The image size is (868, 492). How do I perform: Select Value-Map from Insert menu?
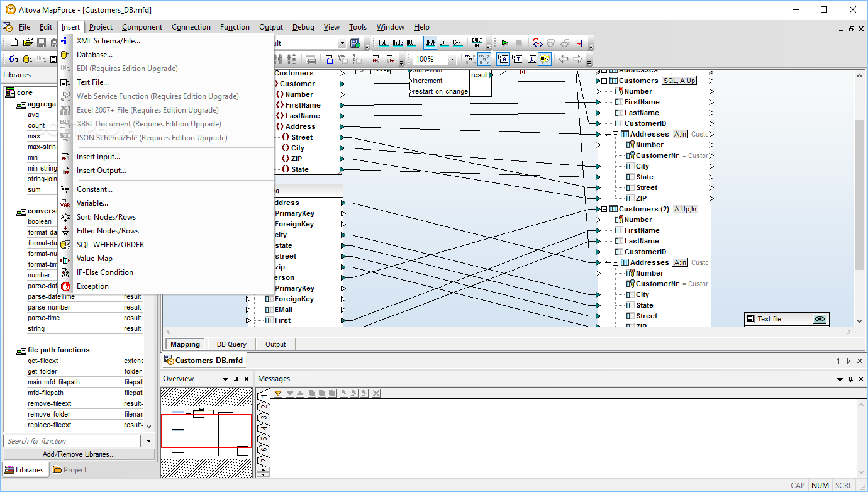click(x=94, y=259)
